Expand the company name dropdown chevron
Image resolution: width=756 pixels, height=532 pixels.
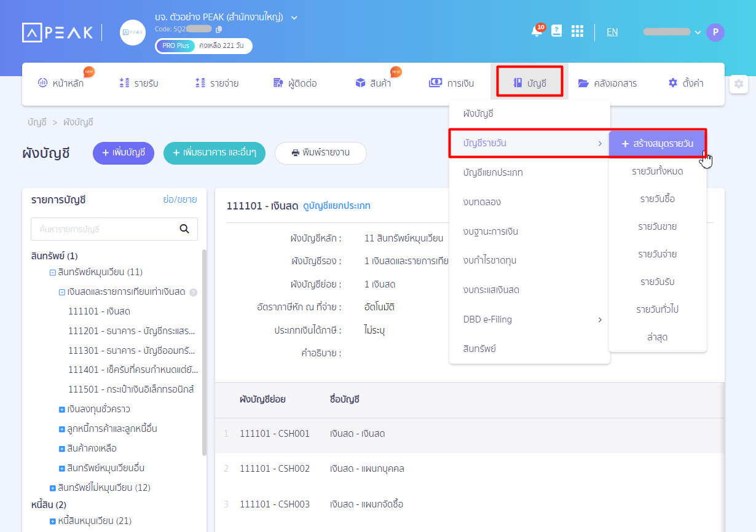(294, 17)
